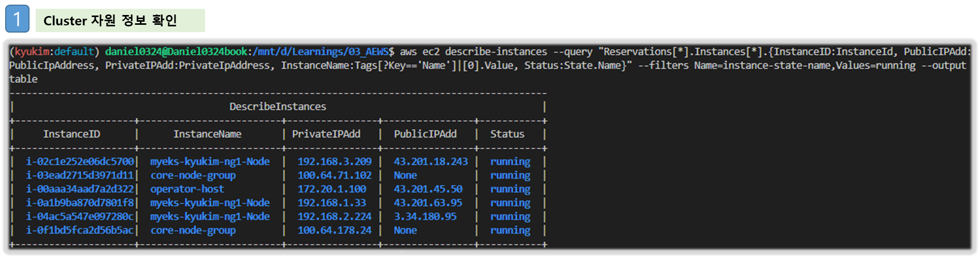Select instance ID i-02c1e252e06dc5700
980x258 pixels.
(x=80, y=161)
